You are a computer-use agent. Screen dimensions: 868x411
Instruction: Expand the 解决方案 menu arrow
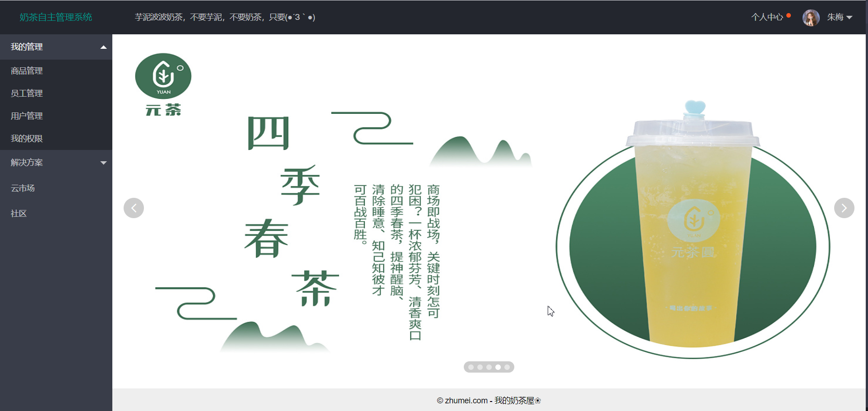[103, 163]
